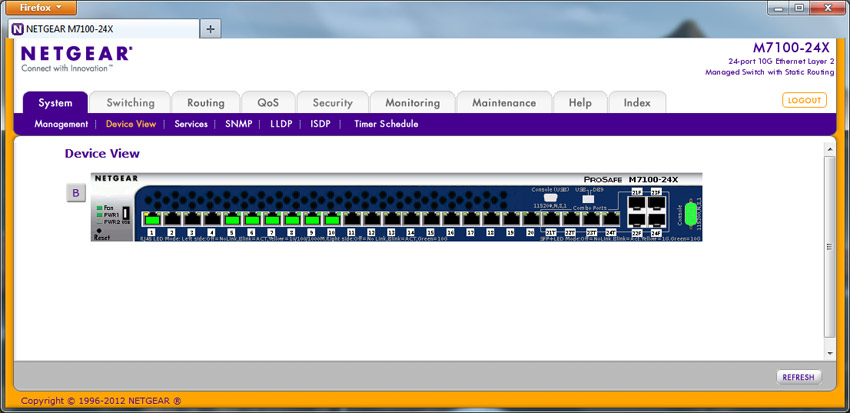Click the vertical scrollbar thumb

830,247
